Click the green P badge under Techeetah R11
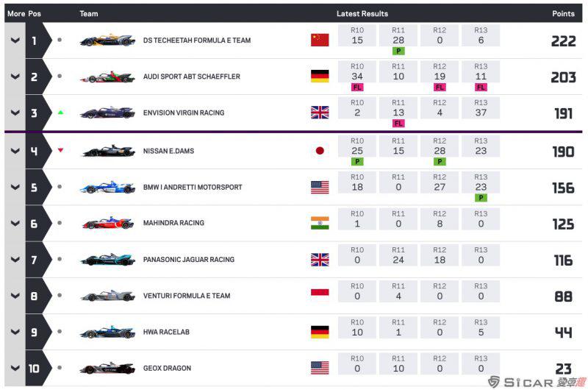This screenshot has height=390, width=588. [398, 51]
